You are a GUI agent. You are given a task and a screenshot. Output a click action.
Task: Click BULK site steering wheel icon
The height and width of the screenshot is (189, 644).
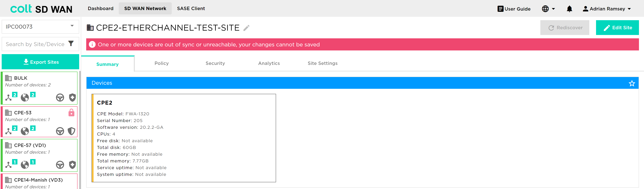click(x=60, y=98)
